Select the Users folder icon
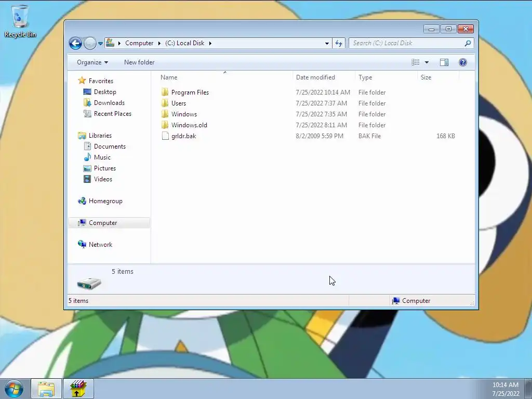The height and width of the screenshot is (399, 532). [x=165, y=103]
